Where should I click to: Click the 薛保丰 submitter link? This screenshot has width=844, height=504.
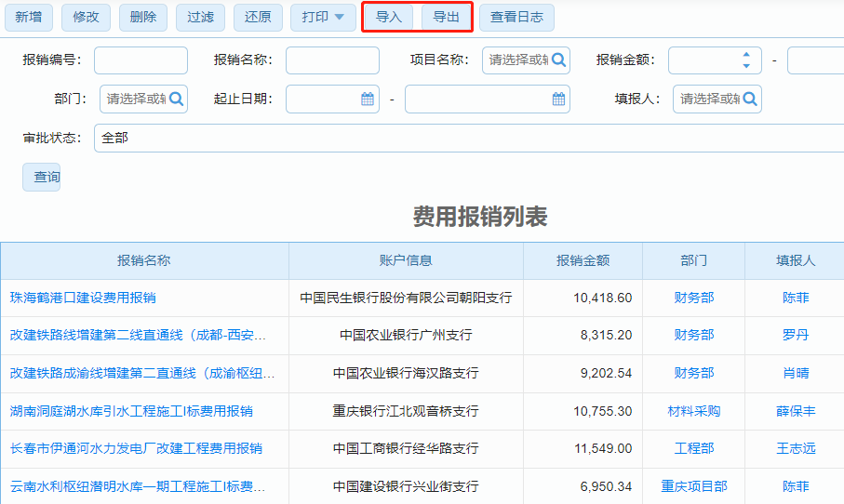point(796,411)
